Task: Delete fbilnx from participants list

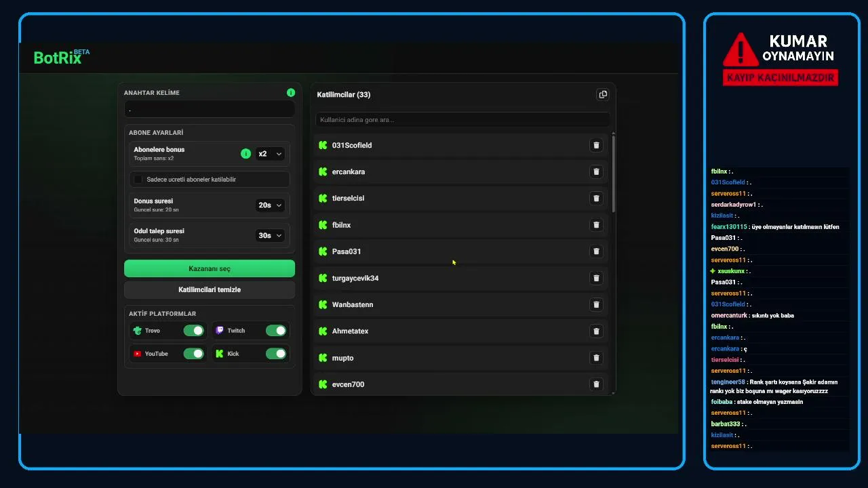Action: (597, 225)
